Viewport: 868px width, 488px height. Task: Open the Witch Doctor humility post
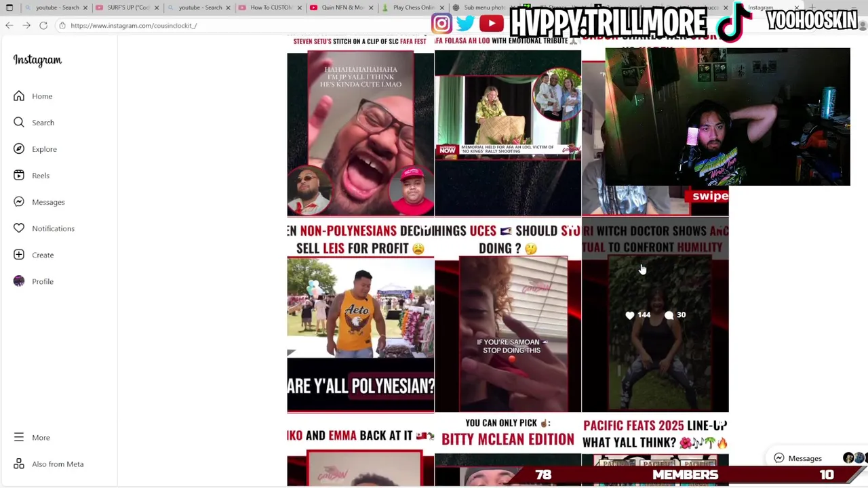(655, 315)
